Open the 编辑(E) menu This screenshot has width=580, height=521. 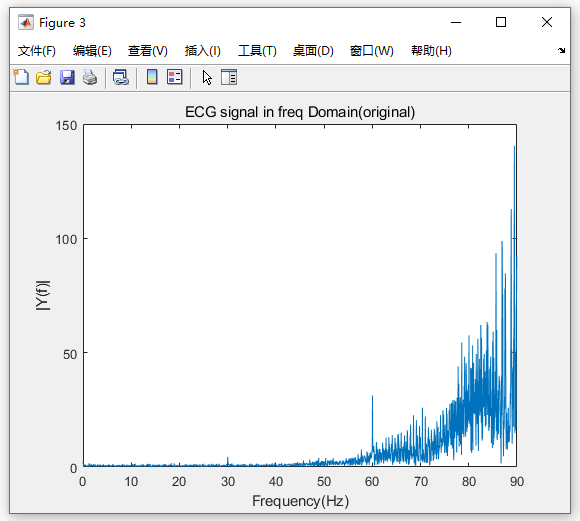tap(92, 51)
